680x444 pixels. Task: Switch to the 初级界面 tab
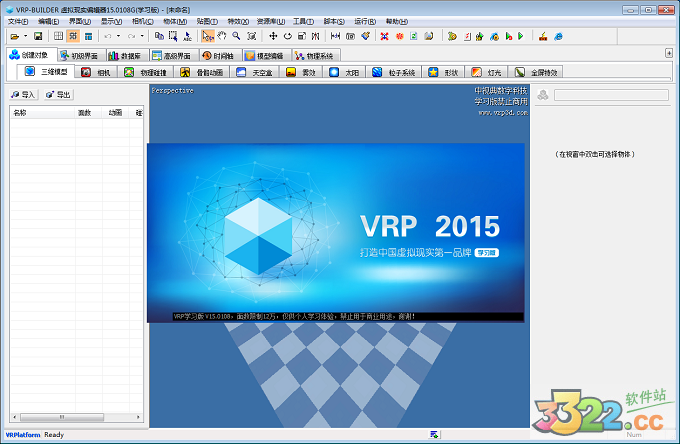(x=80, y=56)
